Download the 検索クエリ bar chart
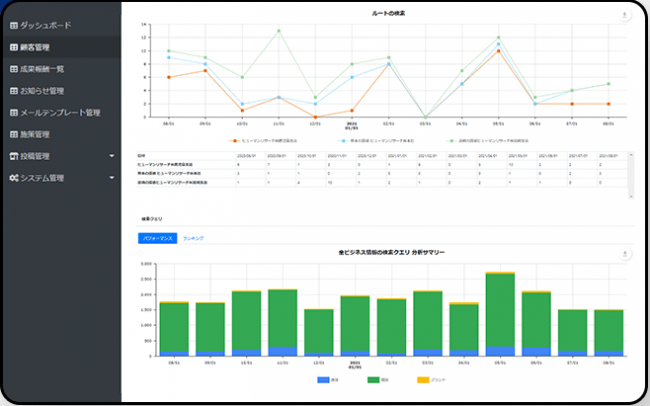Screen dimensions: 650x406 click(625, 254)
